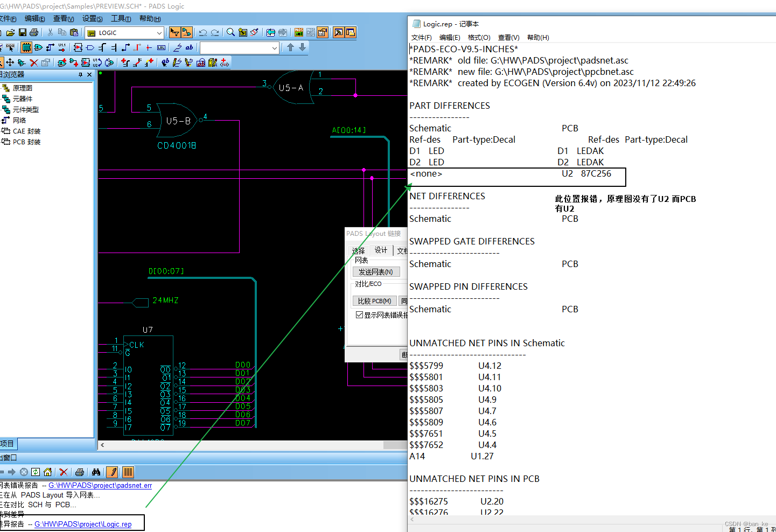Open the 工具 menu in PADS Logic
Image resolution: width=776 pixels, height=532 pixels.
[121, 18]
